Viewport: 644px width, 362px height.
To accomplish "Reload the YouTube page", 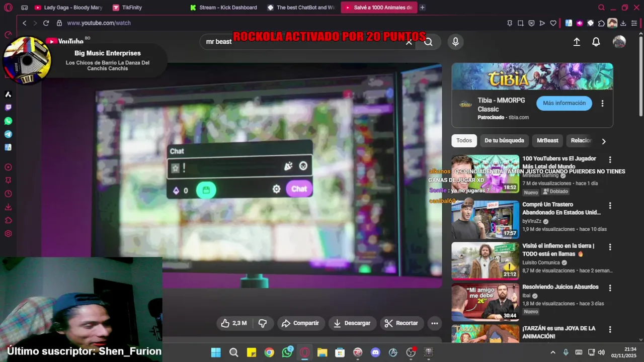I will [x=46, y=23].
